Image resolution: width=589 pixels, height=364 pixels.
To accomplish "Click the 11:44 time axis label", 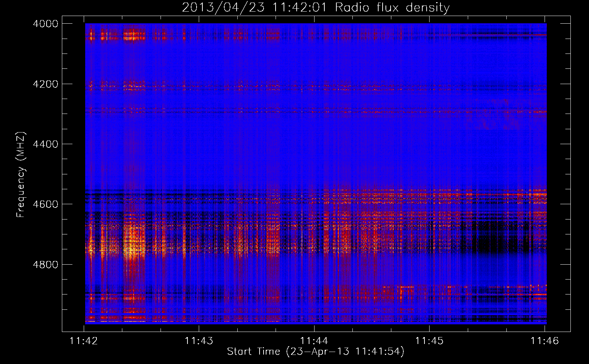I will point(314,341).
